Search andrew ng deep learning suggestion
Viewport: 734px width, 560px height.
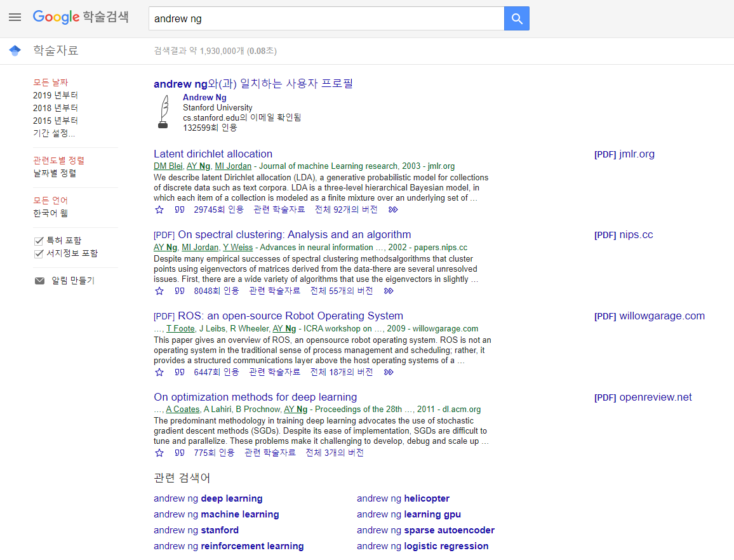(x=208, y=498)
